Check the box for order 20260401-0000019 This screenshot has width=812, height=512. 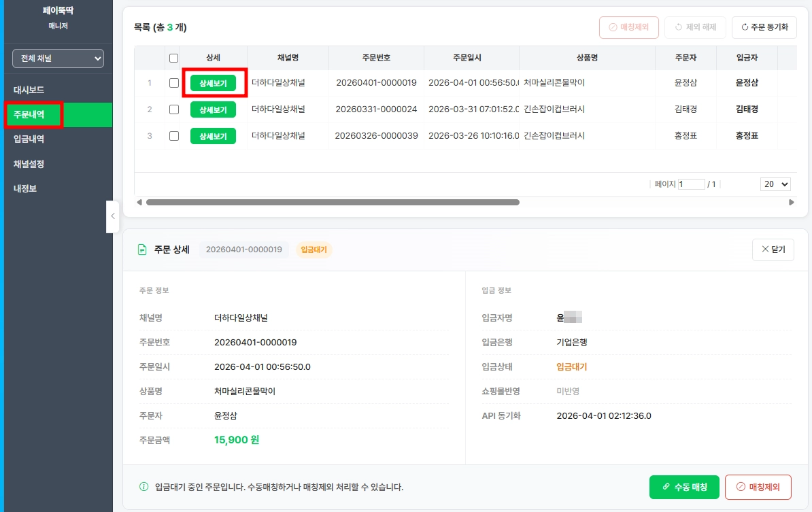[x=174, y=83]
